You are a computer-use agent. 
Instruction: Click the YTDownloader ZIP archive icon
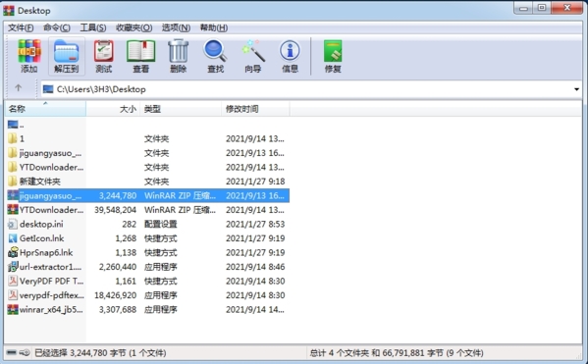click(x=13, y=210)
